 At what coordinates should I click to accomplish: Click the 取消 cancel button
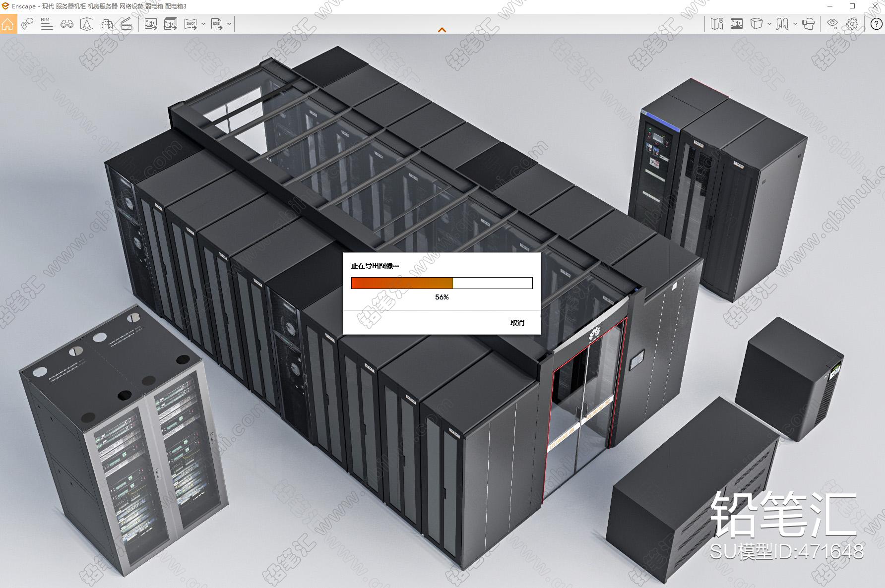[517, 323]
